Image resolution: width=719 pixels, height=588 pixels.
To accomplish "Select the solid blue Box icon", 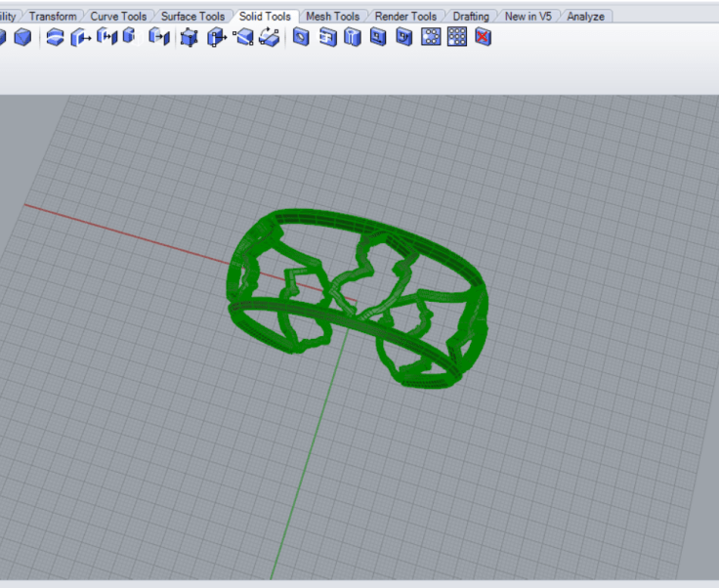I will (x=22, y=37).
